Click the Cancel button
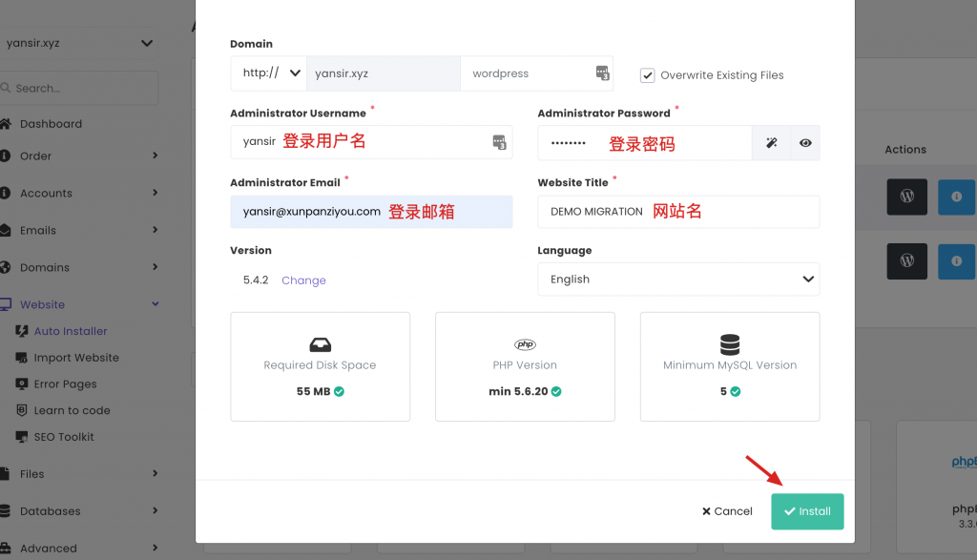Screen dimensions: 977x560 click(x=727, y=511)
